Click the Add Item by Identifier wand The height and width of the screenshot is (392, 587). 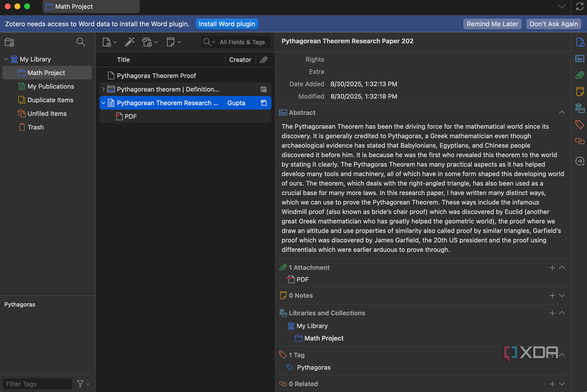(x=130, y=42)
